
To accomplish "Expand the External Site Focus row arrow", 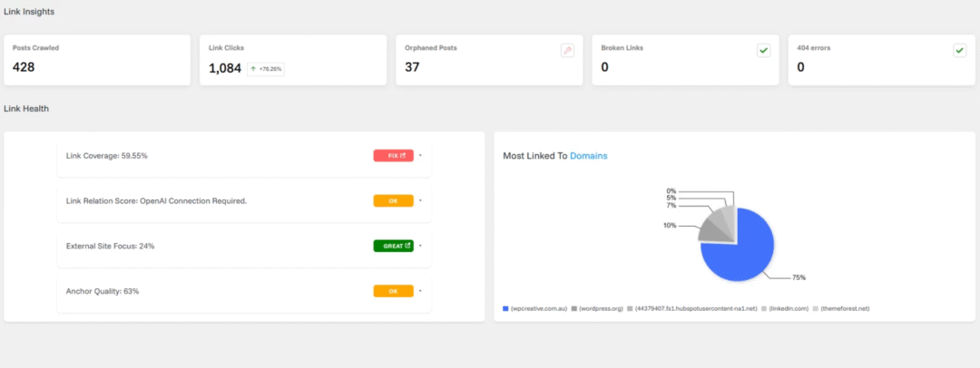I will pyautogui.click(x=420, y=246).
